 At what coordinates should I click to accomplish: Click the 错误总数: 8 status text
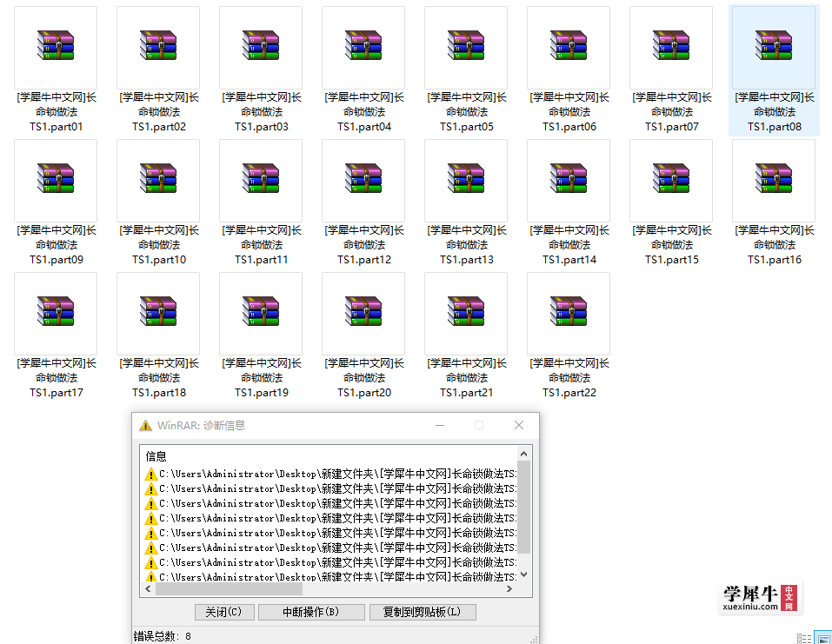click(x=163, y=636)
